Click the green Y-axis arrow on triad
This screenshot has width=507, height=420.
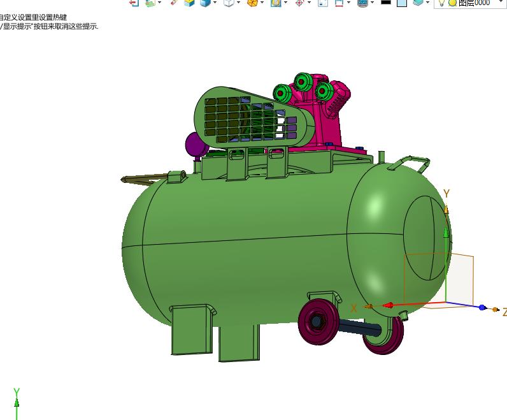[446, 233]
